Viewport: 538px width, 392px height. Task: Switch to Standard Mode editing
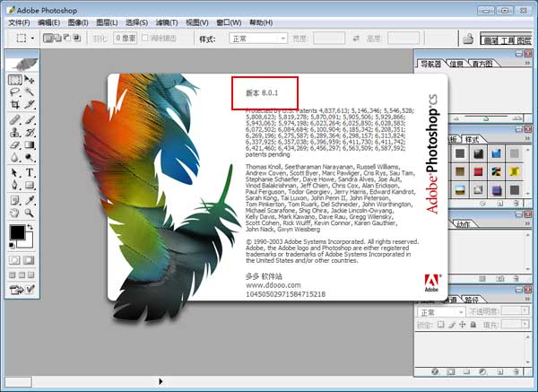tap(14, 260)
